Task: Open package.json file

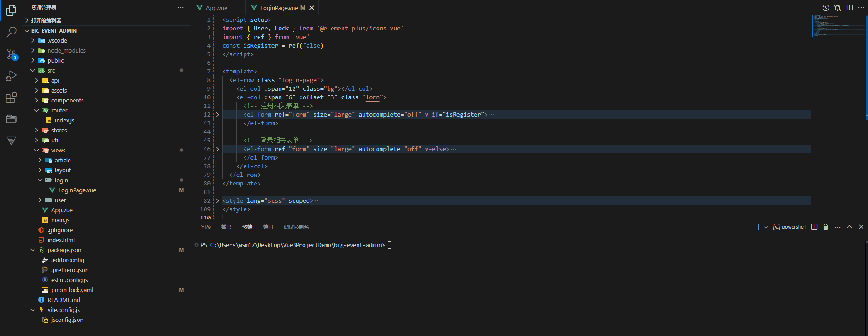Action: (107, 250)
